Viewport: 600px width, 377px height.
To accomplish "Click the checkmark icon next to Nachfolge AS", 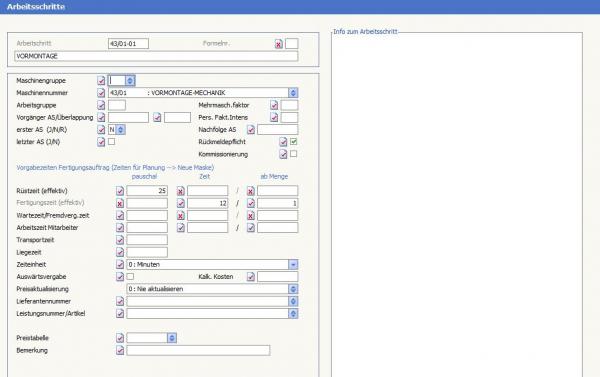I will [x=251, y=130].
